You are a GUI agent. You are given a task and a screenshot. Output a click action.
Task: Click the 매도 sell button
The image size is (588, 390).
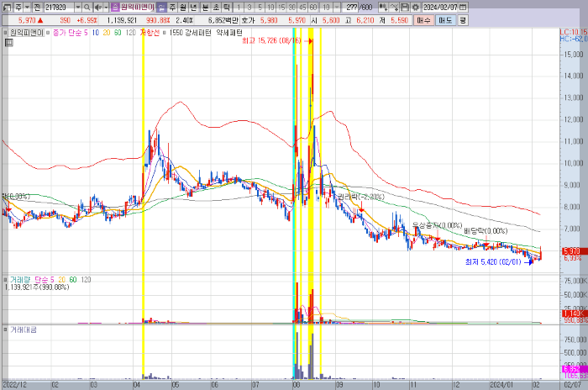pyautogui.click(x=445, y=20)
